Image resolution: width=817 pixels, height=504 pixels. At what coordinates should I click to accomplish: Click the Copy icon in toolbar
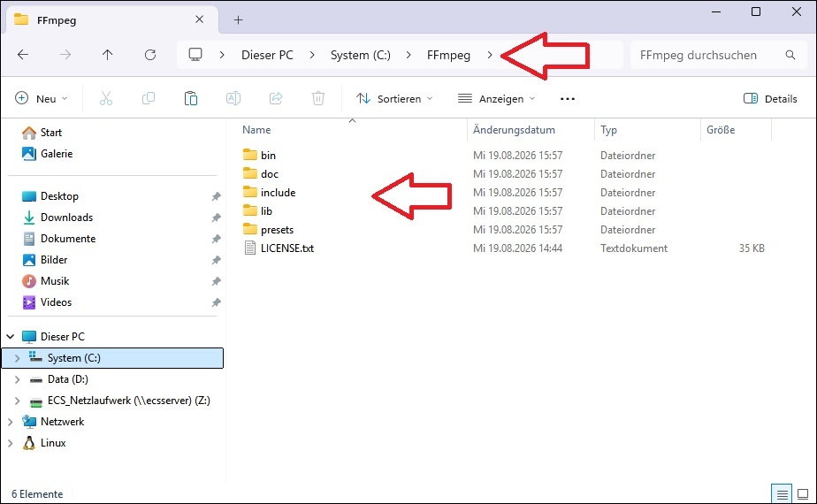coord(149,98)
